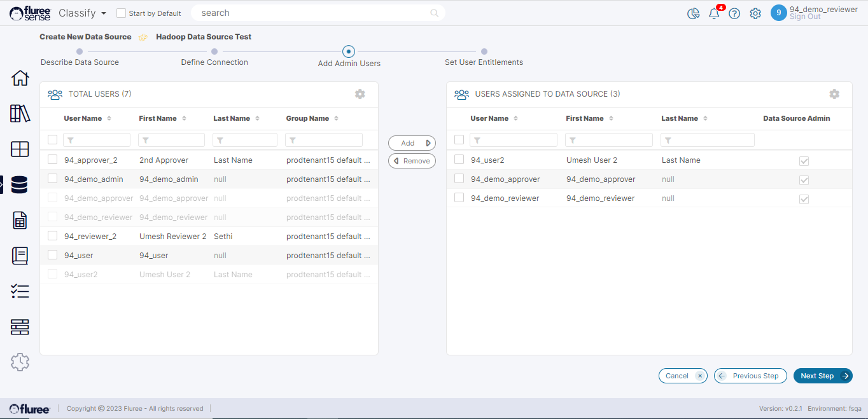Expand the Classify dropdown

coord(82,13)
